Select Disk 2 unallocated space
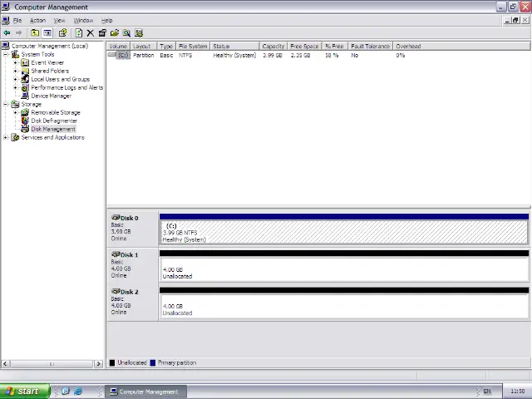Viewport: 532px width, 399px height. tap(344, 306)
